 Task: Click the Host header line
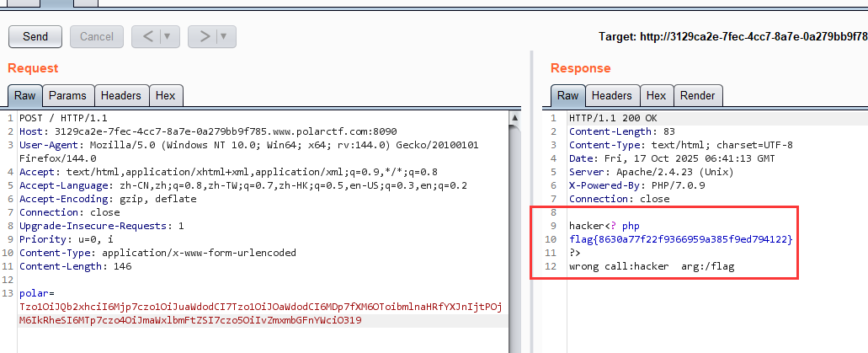[x=208, y=132]
